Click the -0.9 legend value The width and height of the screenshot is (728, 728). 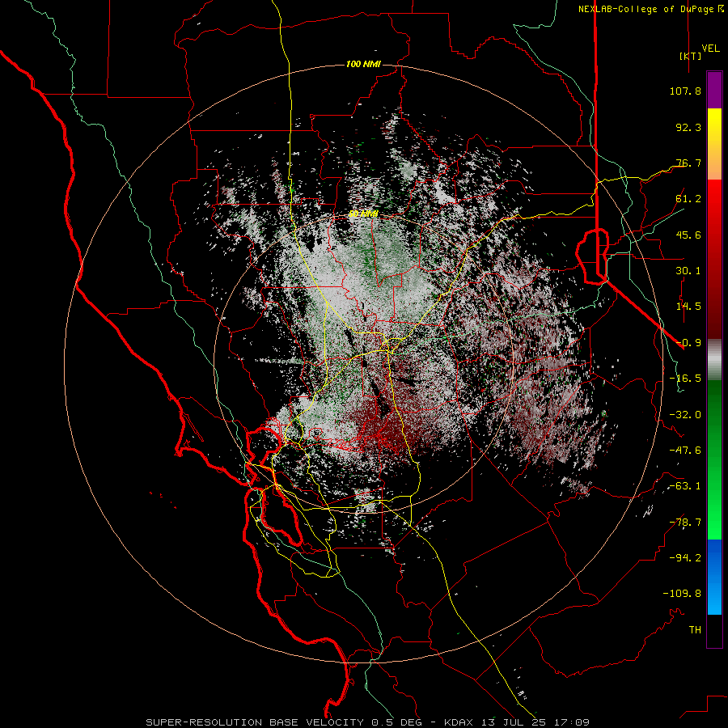point(688,343)
